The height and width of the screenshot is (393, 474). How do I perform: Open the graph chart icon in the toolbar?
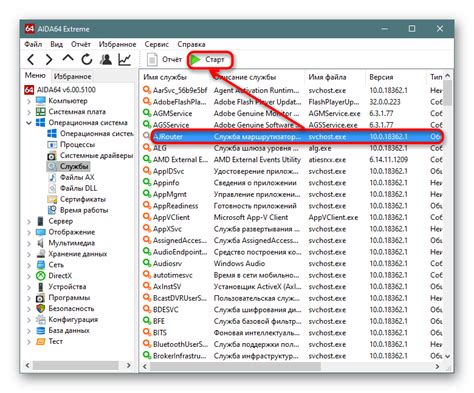(125, 60)
